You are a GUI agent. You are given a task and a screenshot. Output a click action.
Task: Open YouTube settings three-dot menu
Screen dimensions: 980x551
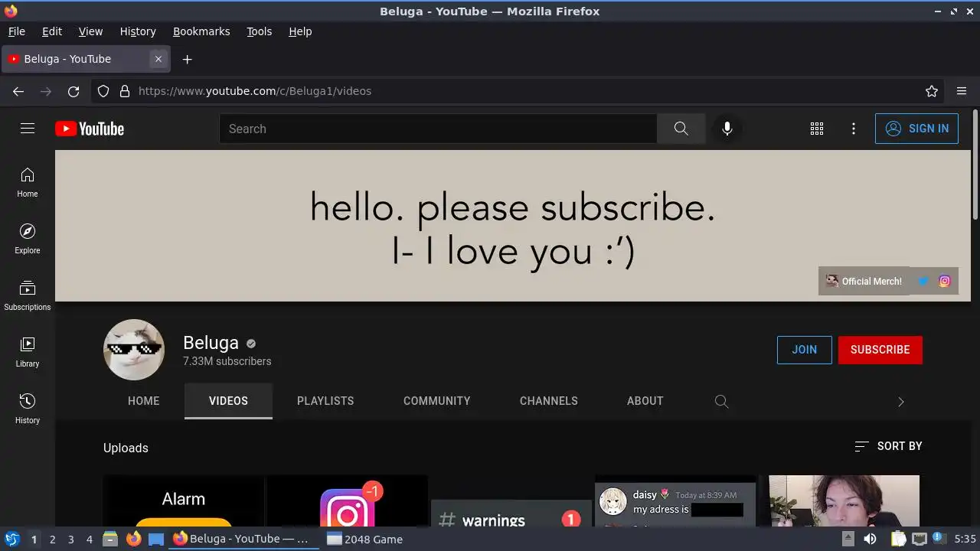coord(854,129)
